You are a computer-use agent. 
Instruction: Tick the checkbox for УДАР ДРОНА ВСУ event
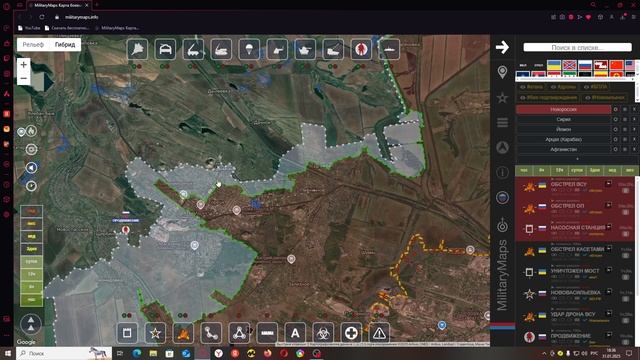pos(625,320)
